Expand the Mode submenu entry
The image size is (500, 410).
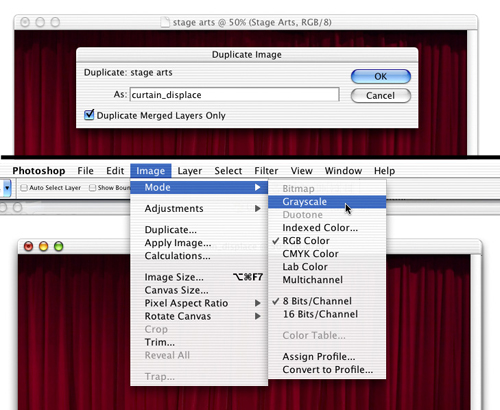199,187
